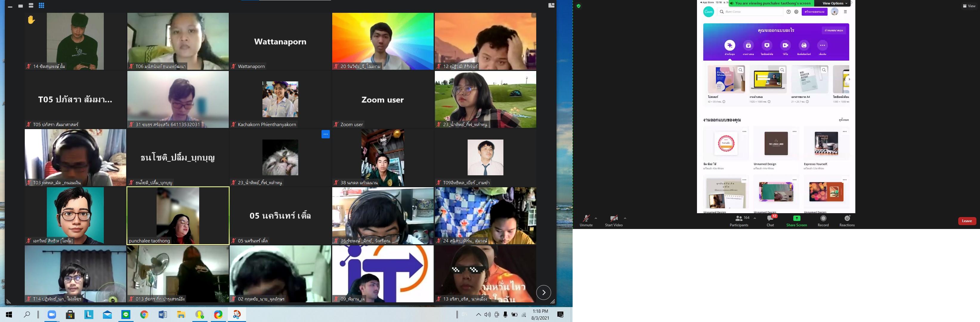The width and height of the screenshot is (980, 322).
Task: Open audio options arrow beside Unmute
Action: click(x=596, y=218)
